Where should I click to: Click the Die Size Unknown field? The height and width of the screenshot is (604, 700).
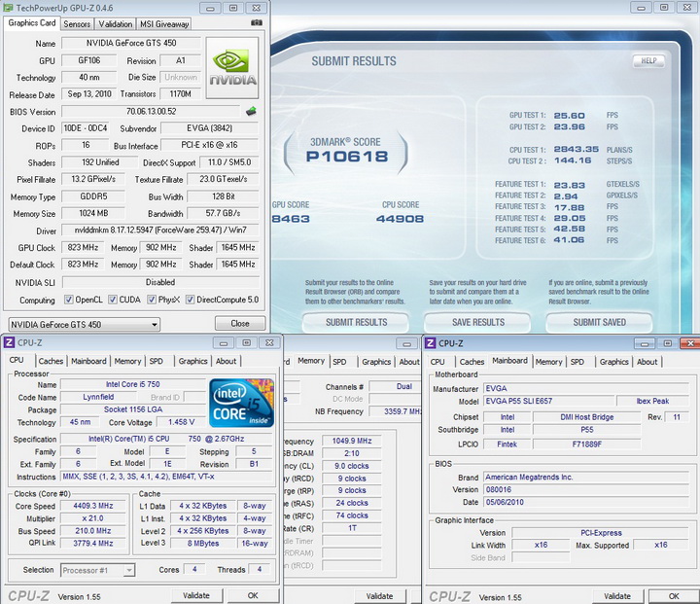[x=181, y=77]
